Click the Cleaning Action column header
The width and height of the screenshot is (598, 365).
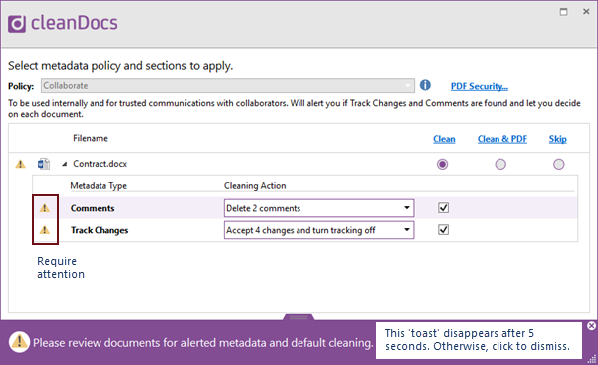(255, 186)
